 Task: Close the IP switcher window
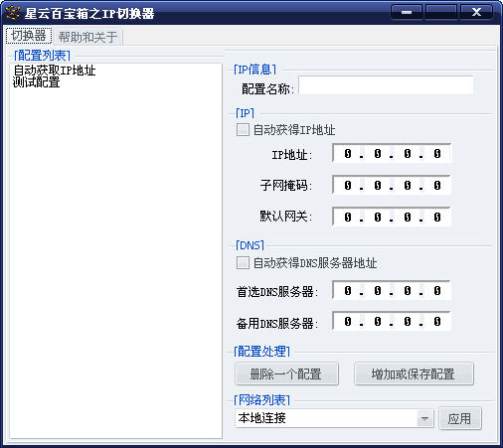(476, 12)
